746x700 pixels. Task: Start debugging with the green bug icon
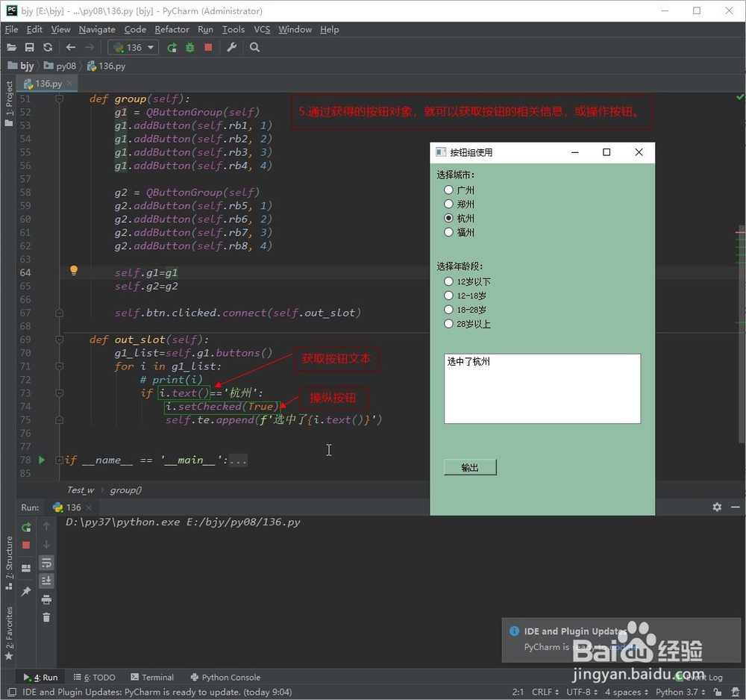(x=189, y=47)
